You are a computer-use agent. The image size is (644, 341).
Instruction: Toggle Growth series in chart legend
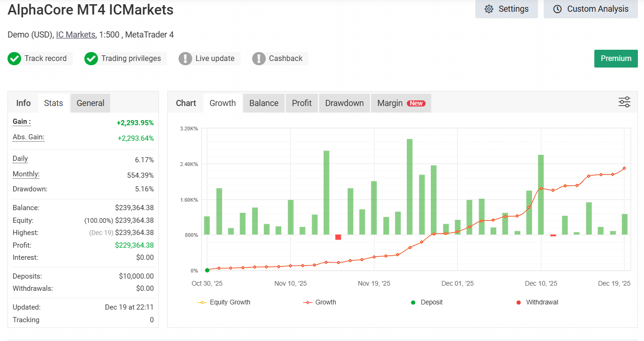click(320, 303)
